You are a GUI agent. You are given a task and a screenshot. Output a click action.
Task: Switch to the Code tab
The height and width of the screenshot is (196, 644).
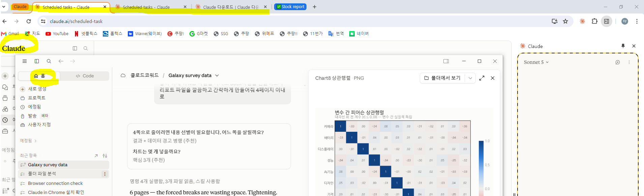click(85, 76)
